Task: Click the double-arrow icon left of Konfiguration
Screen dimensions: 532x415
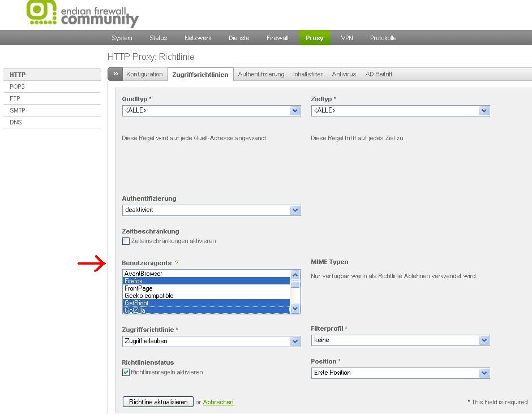Action: pyautogui.click(x=115, y=74)
